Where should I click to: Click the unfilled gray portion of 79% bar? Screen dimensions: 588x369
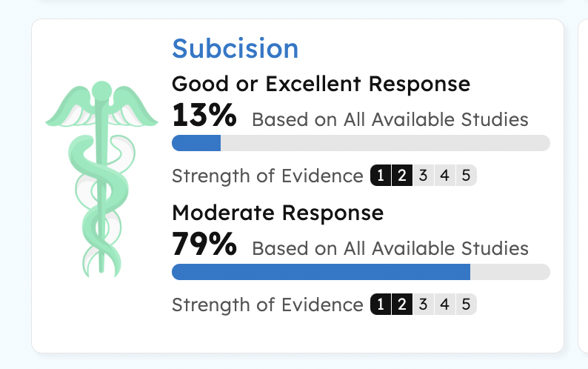point(510,272)
